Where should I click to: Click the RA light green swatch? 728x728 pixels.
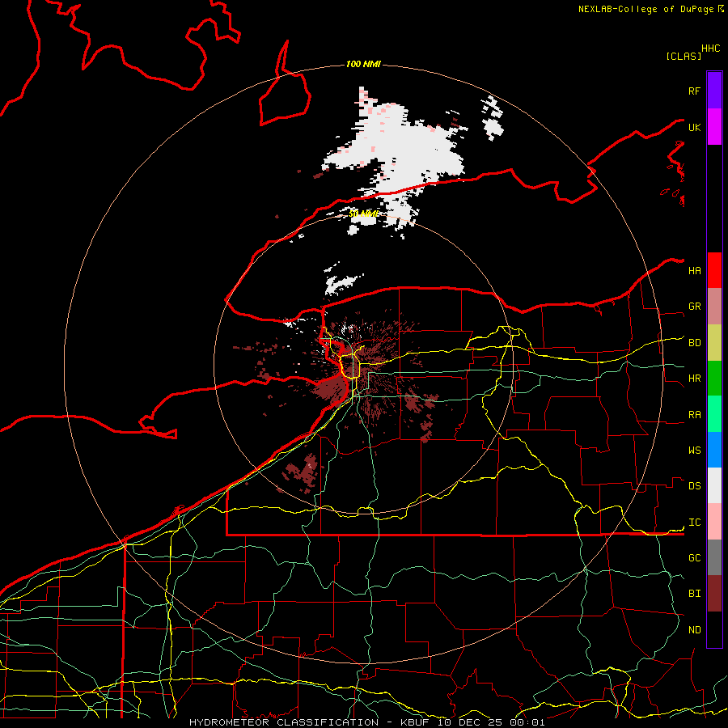[714, 414]
